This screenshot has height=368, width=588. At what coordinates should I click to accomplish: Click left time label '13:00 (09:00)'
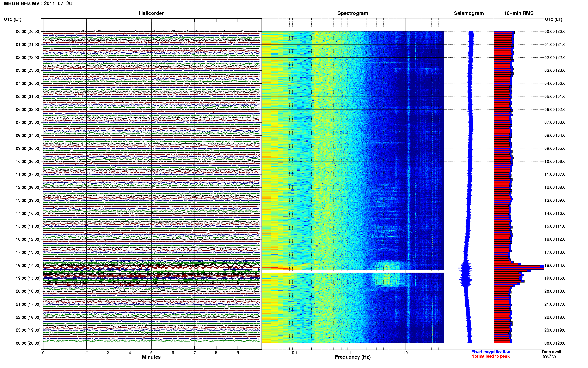[x=28, y=200]
